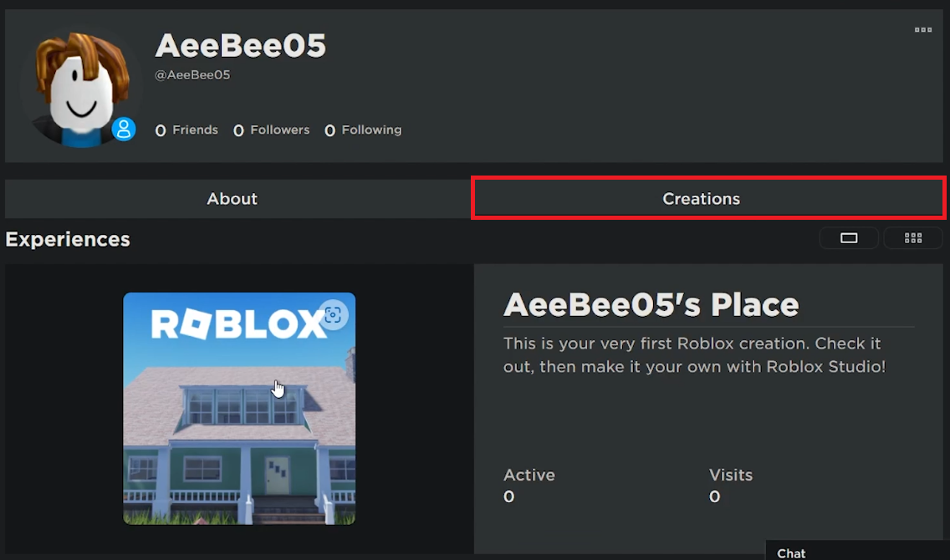Select the list view icon for Experiences
The width and height of the screenshot is (950, 560).
(849, 237)
